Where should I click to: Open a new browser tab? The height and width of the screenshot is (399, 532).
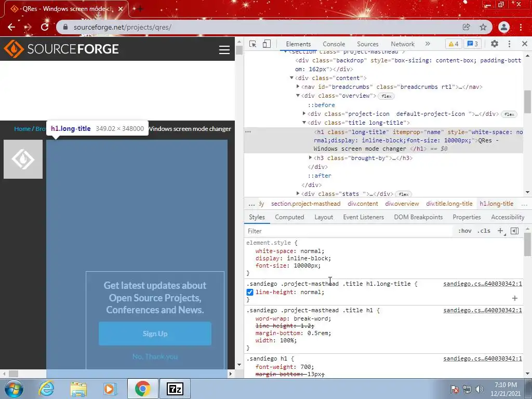coord(140,9)
